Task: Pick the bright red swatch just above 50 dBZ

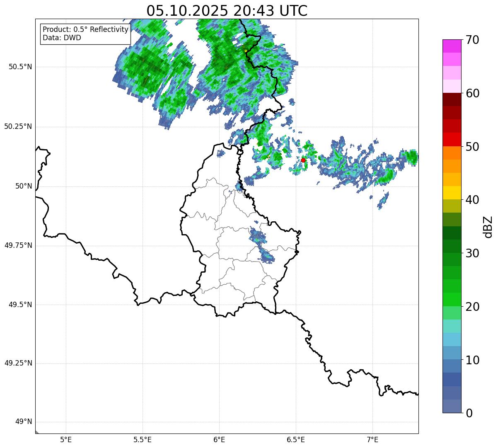Action: [x=452, y=140]
